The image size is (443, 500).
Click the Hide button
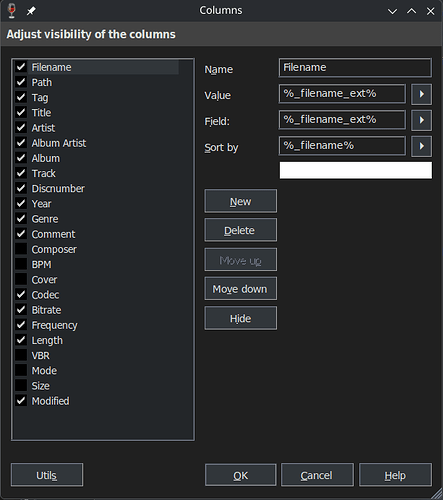point(240,318)
